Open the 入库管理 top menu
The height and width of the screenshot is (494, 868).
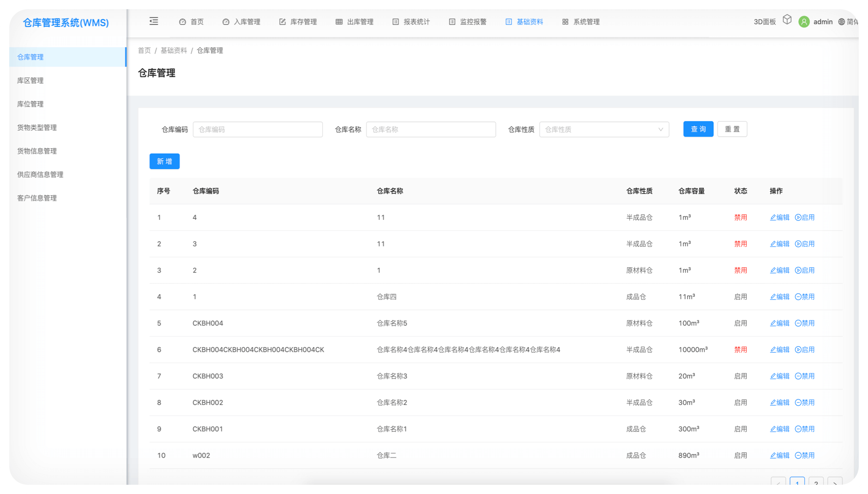tap(241, 22)
